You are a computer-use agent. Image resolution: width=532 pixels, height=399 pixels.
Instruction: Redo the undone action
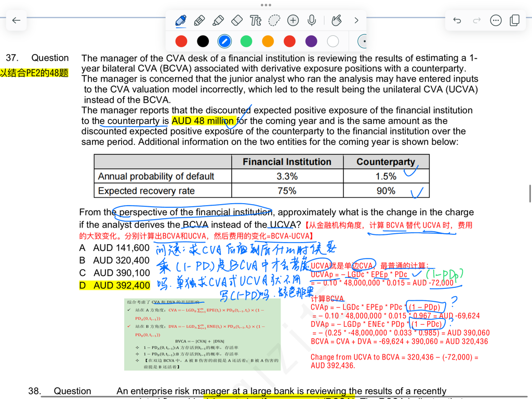(x=477, y=20)
